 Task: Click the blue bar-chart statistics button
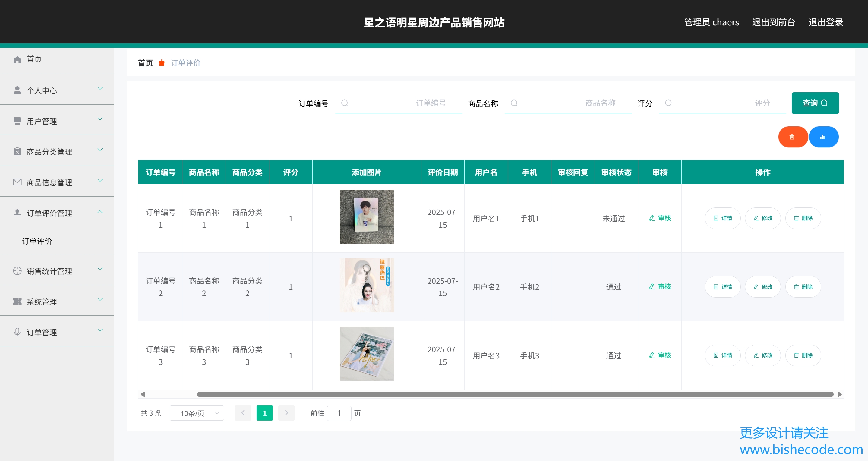(x=823, y=137)
